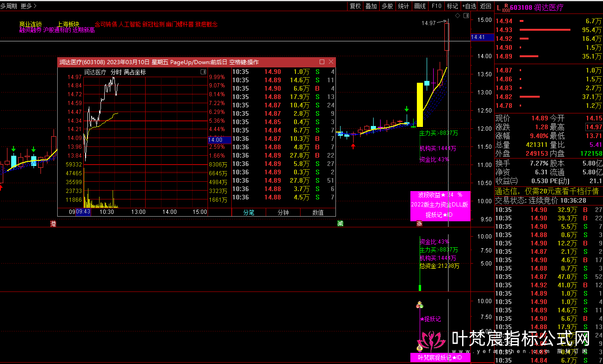Click the 返回 button
Image resolution: width=603 pixels, height=364 pixels.
[x=485, y=6]
